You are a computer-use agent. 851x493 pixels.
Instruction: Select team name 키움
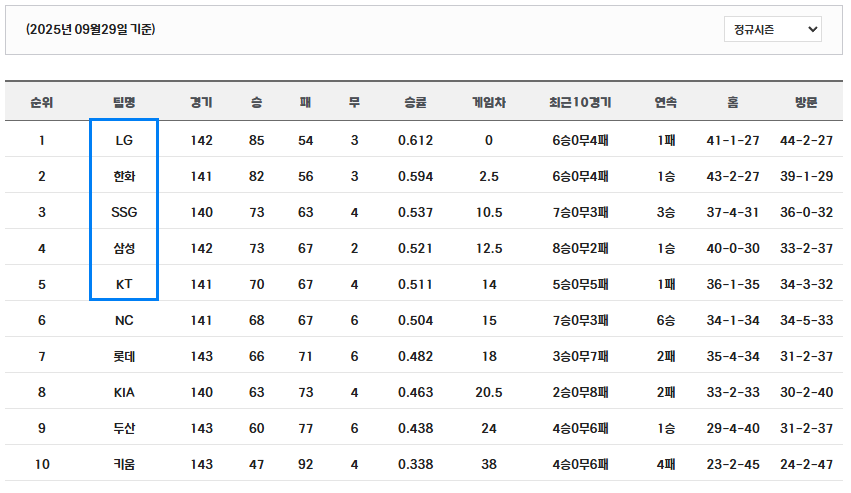coord(124,465)
